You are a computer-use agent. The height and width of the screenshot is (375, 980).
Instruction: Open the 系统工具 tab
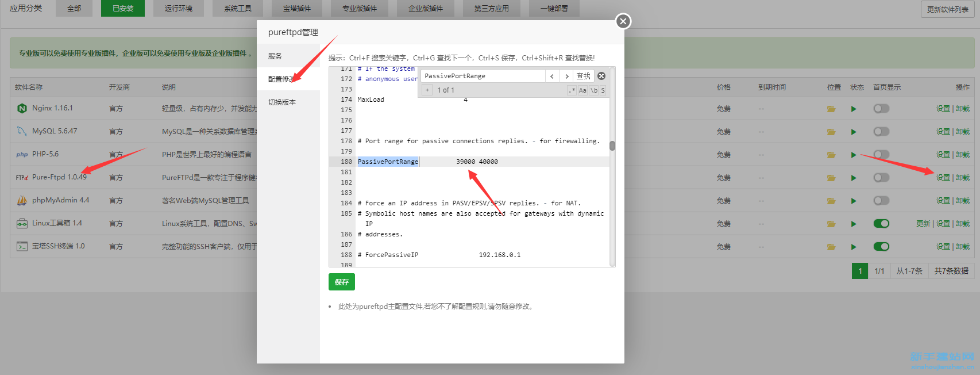click(x=238, y=8)
